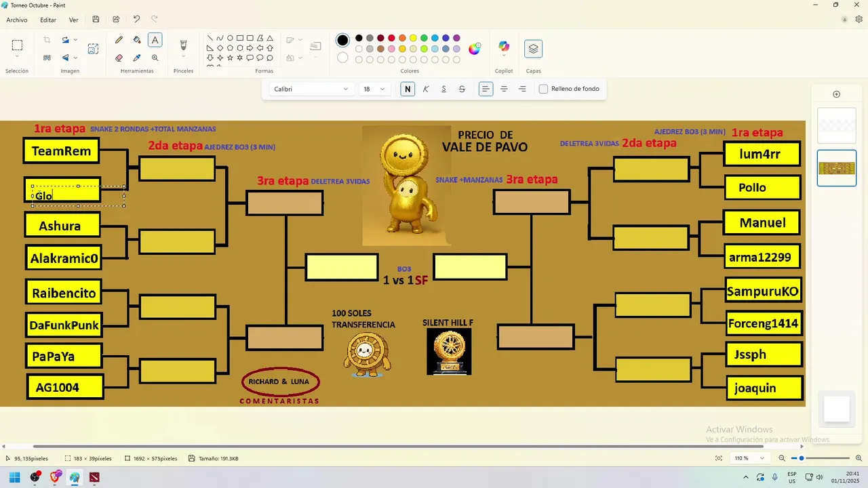The width and height of the screenshot is (868, 488).
Task: Select the transparent top layer thumbnail
Action: coord(836,125)
